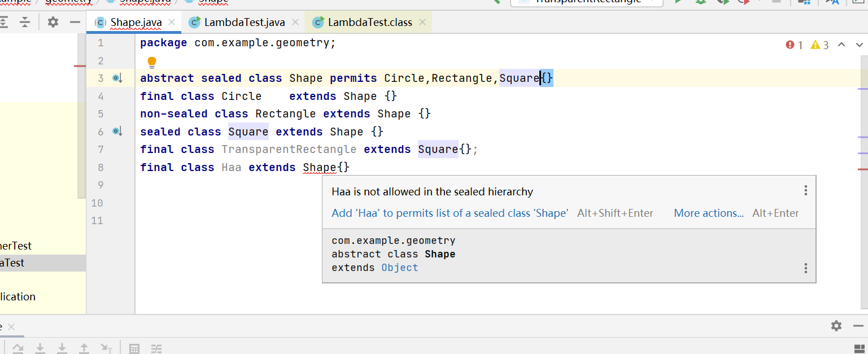Click the project panel settings gear
This screenshot has width=868, height=354.
(x=53, y=23)
